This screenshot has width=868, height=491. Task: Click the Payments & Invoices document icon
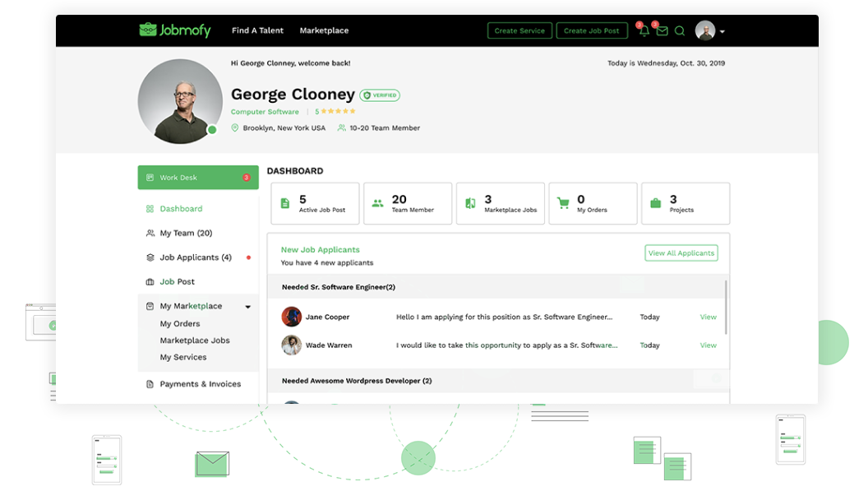[x=150, y=384]
